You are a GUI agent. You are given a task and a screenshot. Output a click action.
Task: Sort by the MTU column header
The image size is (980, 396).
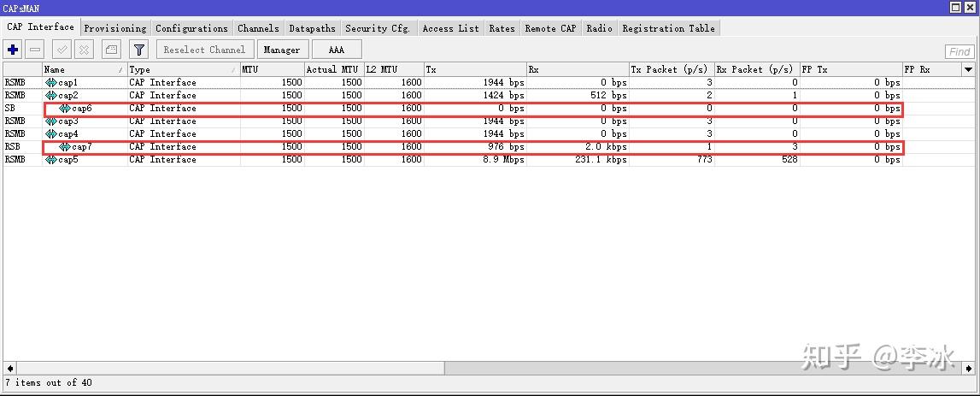pyautogui.click(x=272, y=69)
